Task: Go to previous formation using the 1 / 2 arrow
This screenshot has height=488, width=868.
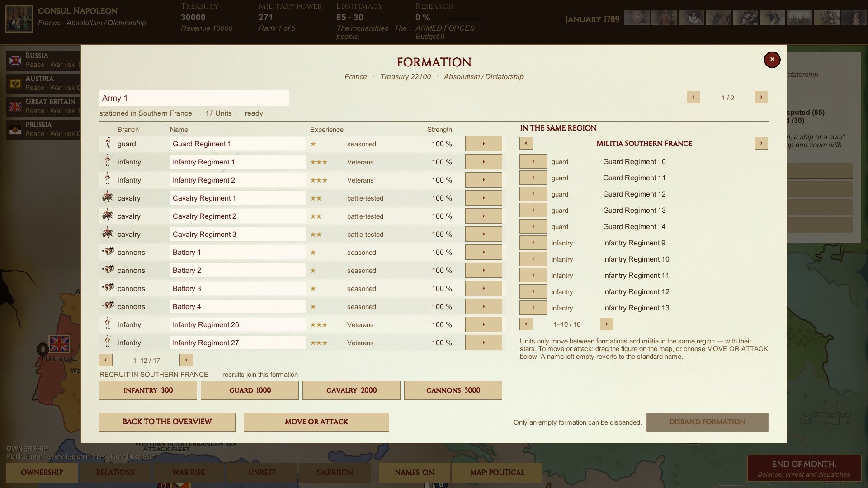Action: [x=693, y=97]
